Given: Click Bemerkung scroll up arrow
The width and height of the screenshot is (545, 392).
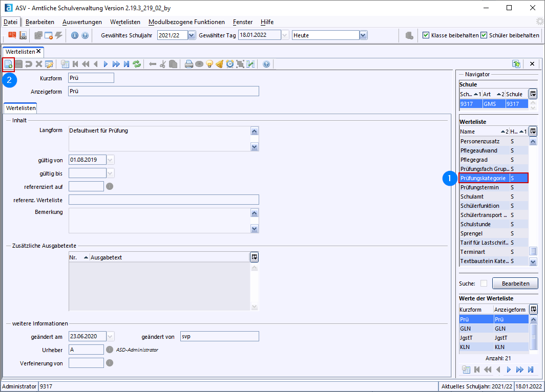Looking at the screenshot, I should pos(255,213).
